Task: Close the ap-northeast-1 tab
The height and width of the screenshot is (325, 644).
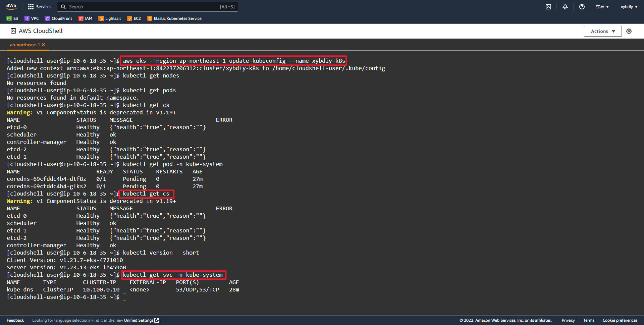Action: (43, 45)
